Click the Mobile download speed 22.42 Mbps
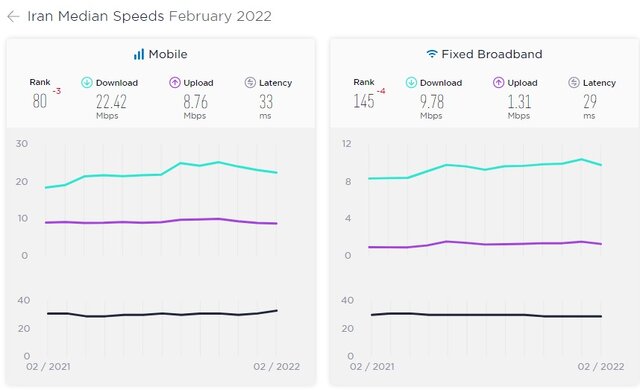 [x=111, y=106]
